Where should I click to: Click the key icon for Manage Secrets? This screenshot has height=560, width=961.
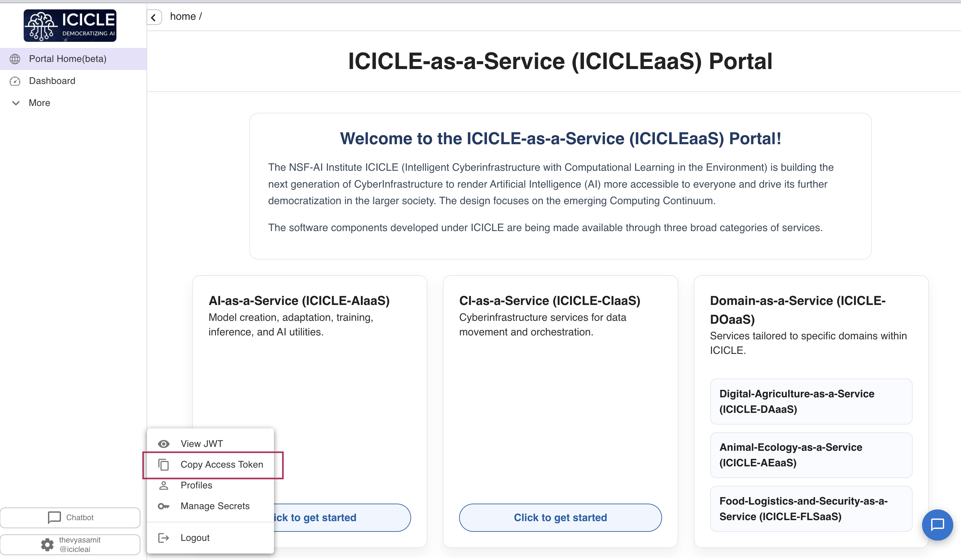(164, 506)
